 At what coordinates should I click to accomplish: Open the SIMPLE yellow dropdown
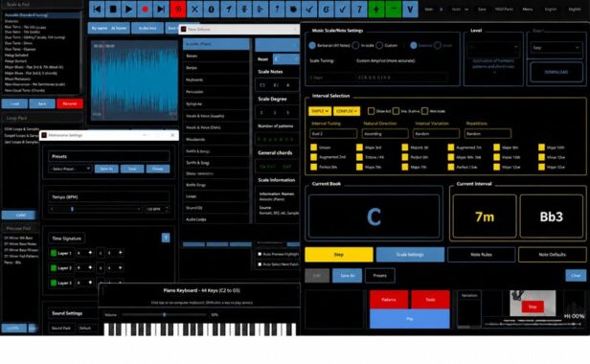click(x=320, y=111)
